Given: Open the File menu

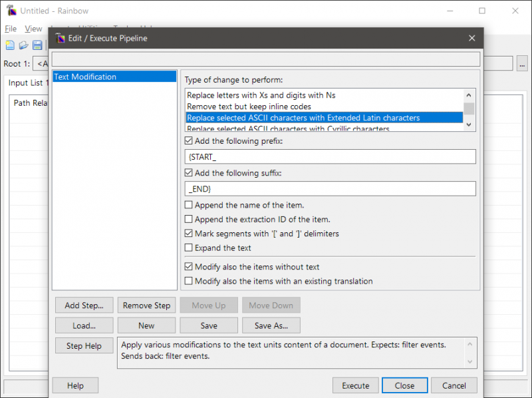Looking at the screenshot, I should click(x=11, y=29).
